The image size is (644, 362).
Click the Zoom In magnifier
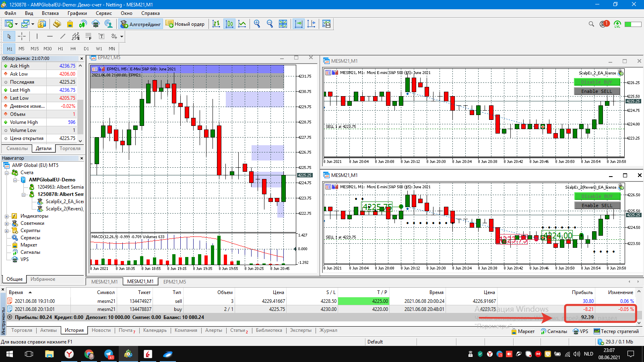[257, 24]
